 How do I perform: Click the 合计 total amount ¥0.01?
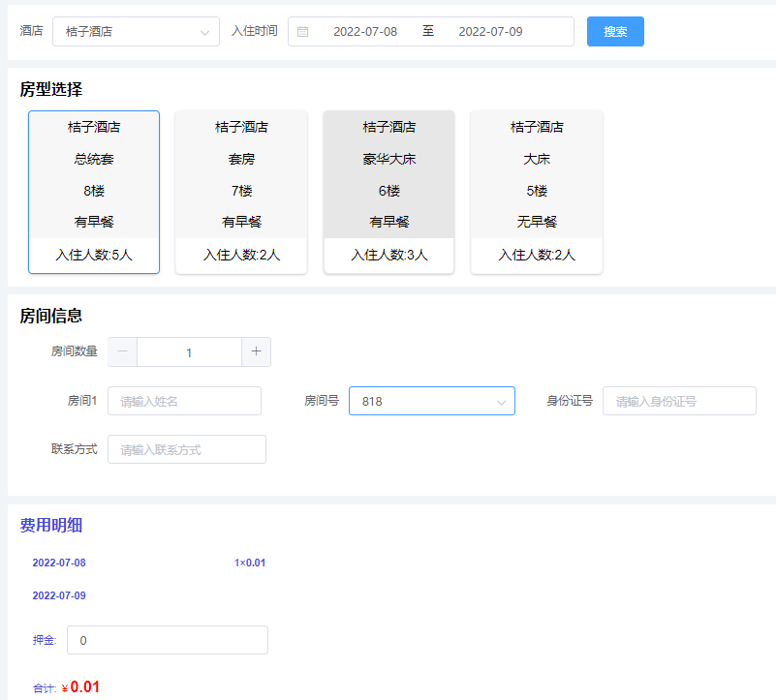[84, 687]
